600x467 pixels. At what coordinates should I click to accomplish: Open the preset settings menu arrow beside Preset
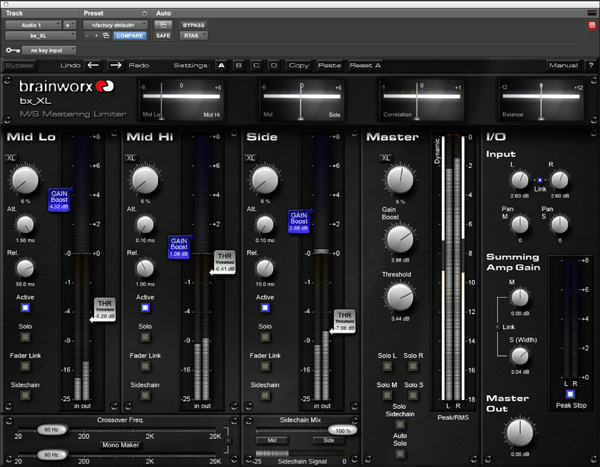point(144,13)
